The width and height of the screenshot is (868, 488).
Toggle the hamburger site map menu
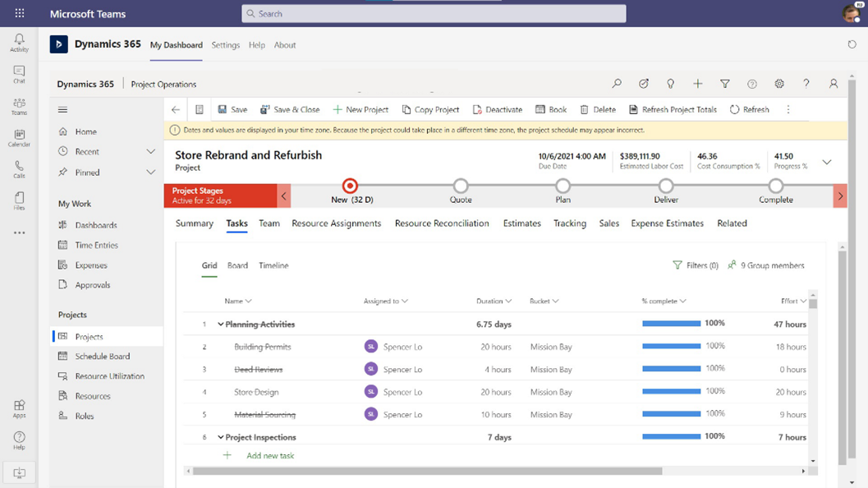click(62, 109)
